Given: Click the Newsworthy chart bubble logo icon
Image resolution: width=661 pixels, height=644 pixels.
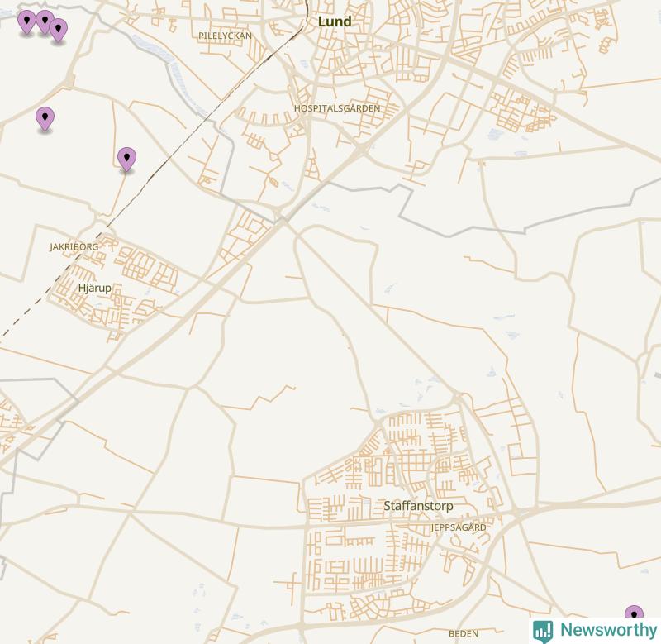Looking at the screenshot, I should click(x=543, y=632).
